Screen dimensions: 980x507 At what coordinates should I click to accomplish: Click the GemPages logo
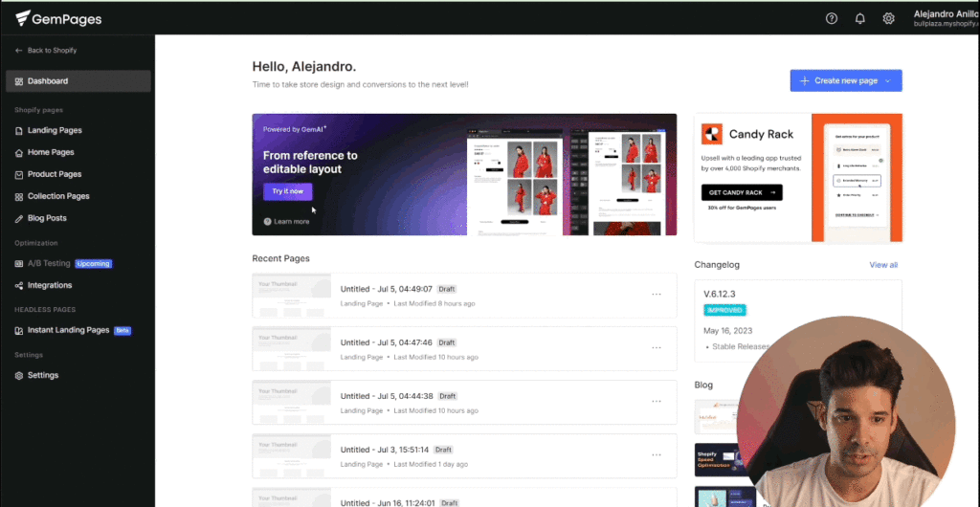pyautogui.click(x=58, y=19)
